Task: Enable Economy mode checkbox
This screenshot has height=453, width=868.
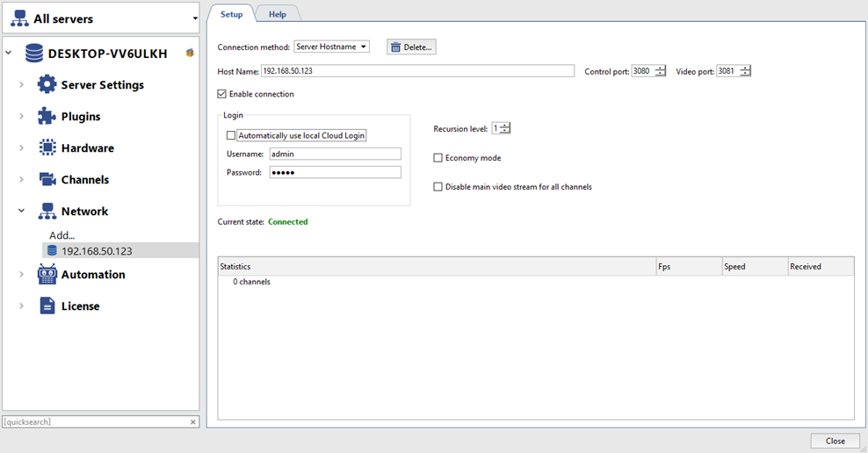Action: 438,158
